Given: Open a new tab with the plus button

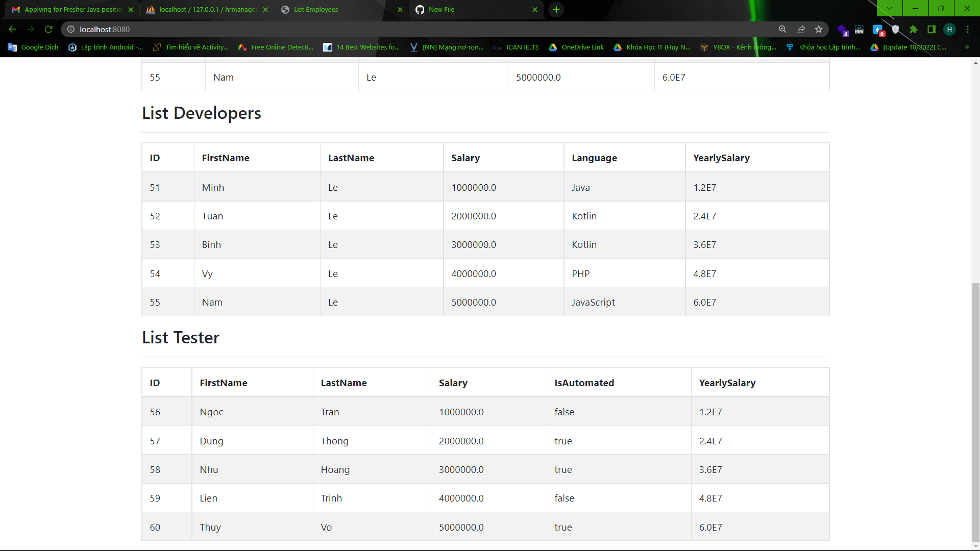Looking at the screenshot, I should 556,9.
